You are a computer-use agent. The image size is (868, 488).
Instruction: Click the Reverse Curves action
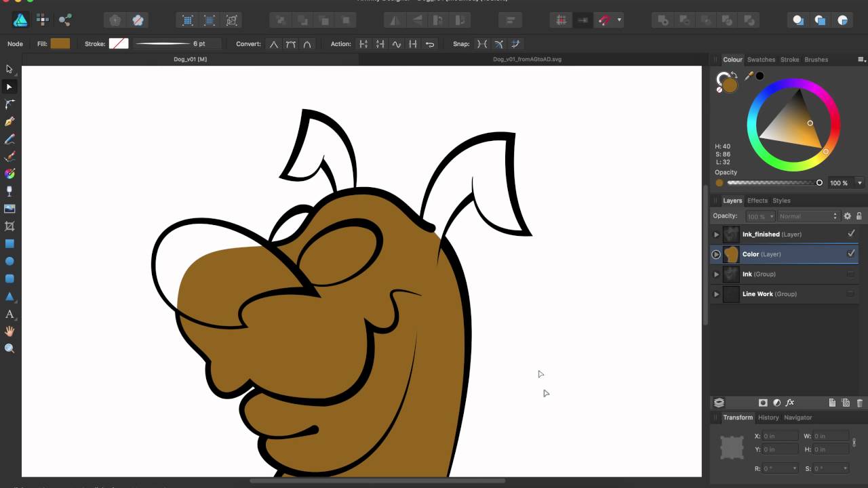tap(430, 44)
